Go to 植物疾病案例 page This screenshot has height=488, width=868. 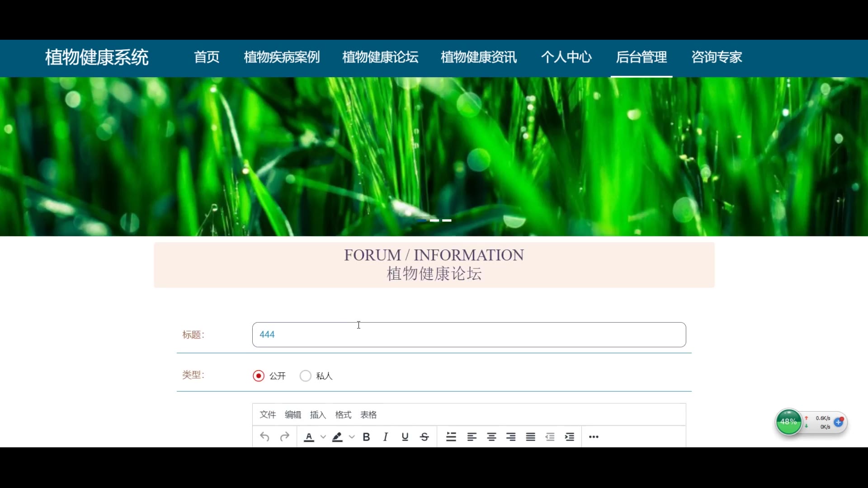pos(282,57)
